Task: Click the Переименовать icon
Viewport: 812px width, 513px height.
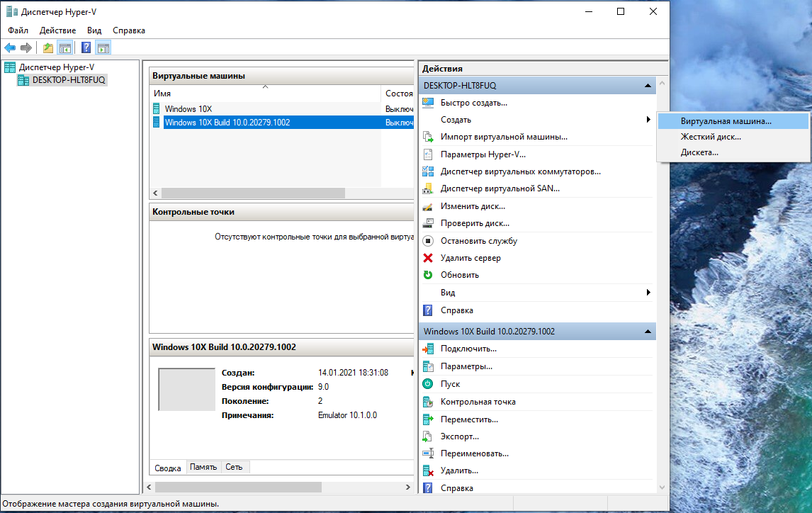Action: (x=428, y=453)
